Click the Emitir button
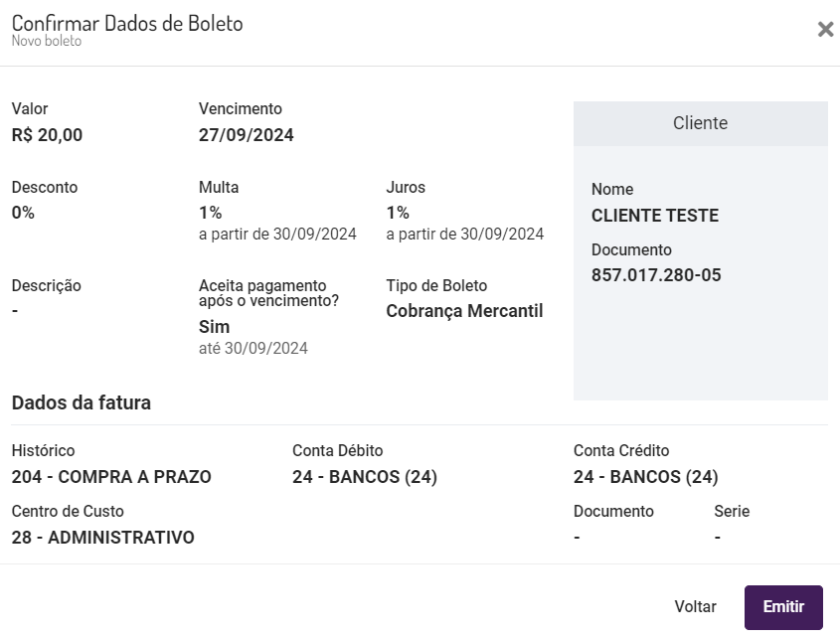This screenshot has height=640, width=840. 783,607
